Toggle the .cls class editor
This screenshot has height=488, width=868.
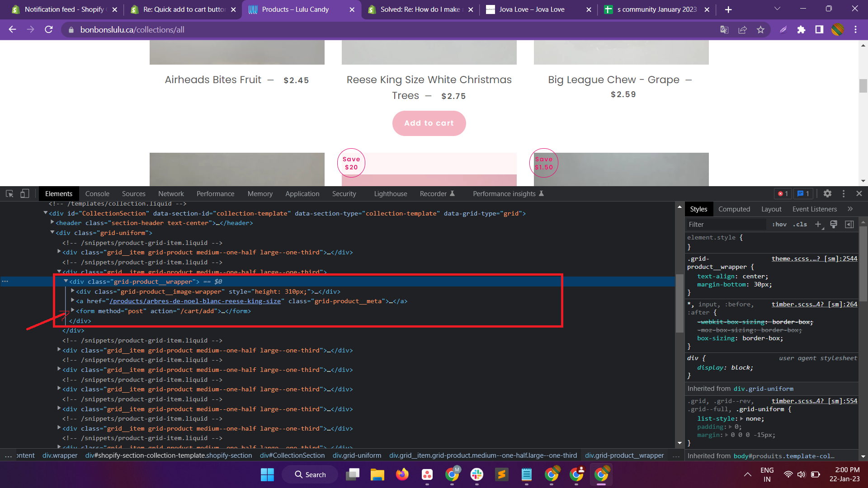(x=800, y=224)
